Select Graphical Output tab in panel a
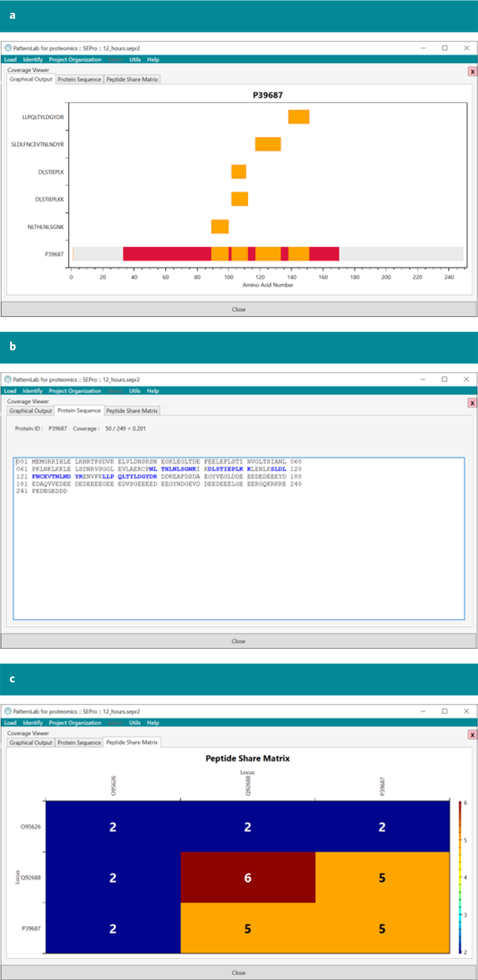The image size is (478, 980). click(x=31, y=79)
